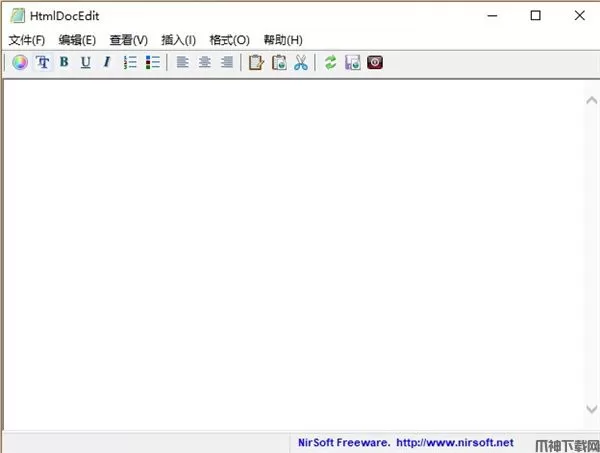Open the 帮助(H) menu
600x453 pixels.
coord(283,40)
